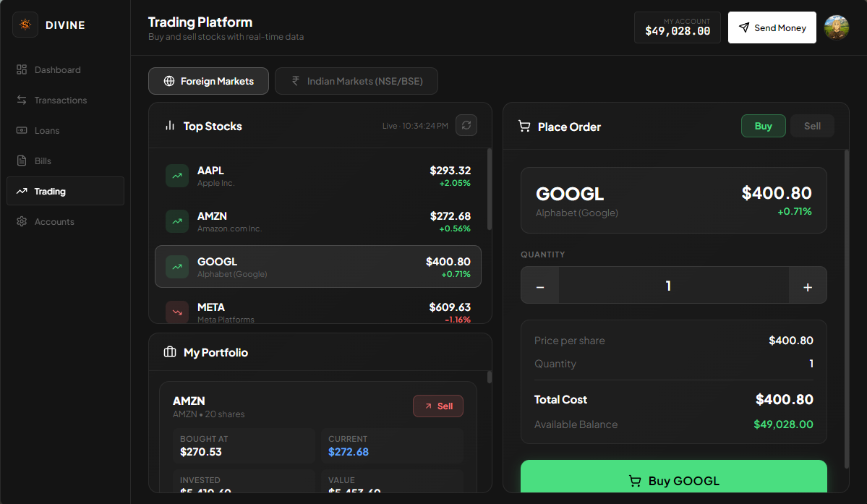867x504 pixels.
Task: Click the Buy GOOGL button
Action: click(673, 477)
